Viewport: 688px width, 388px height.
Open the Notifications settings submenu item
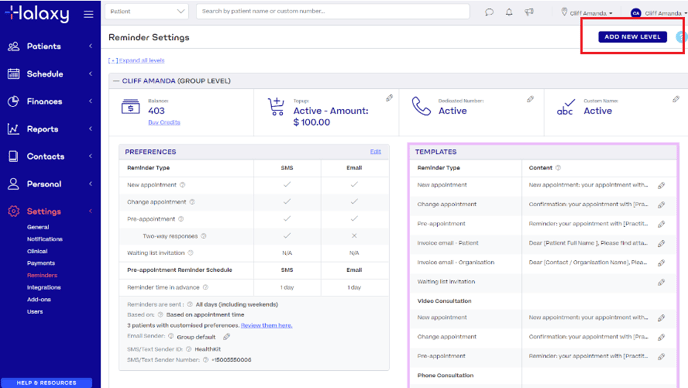(45, 239)
